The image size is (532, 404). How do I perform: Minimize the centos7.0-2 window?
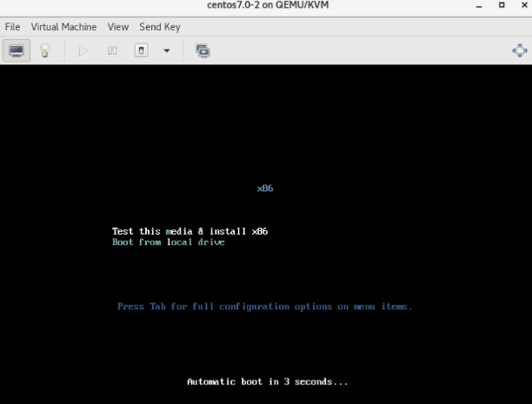(479, 5)
